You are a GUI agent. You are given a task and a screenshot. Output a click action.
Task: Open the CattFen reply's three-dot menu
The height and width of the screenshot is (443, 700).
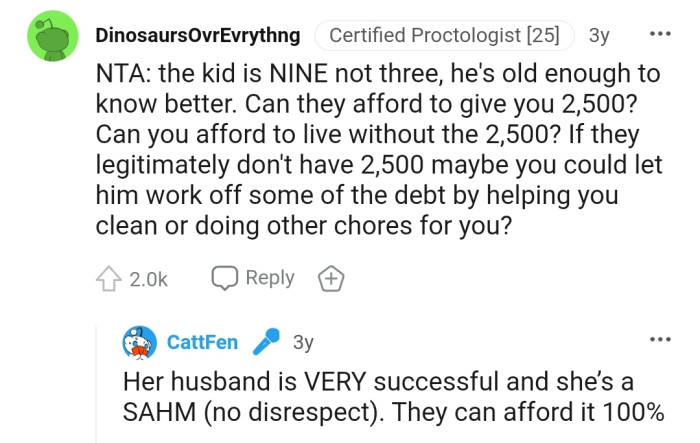coord(661,341)
